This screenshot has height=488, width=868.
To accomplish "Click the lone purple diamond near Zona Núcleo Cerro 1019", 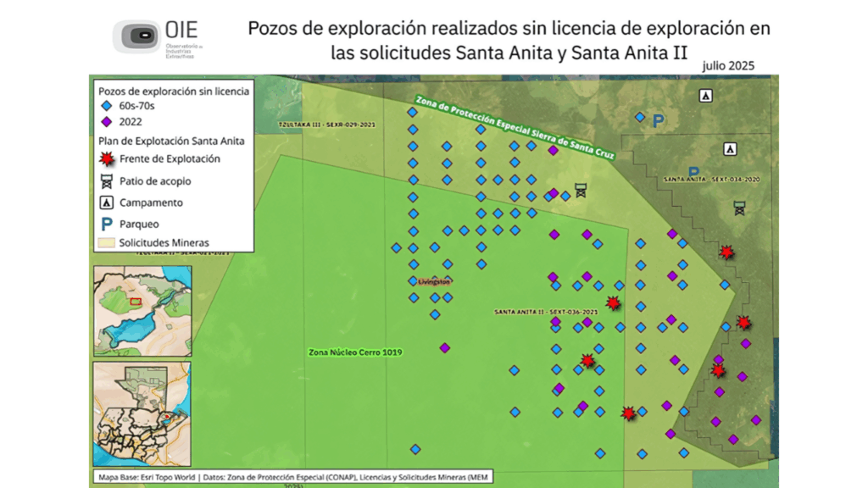I will pos(444,348).
